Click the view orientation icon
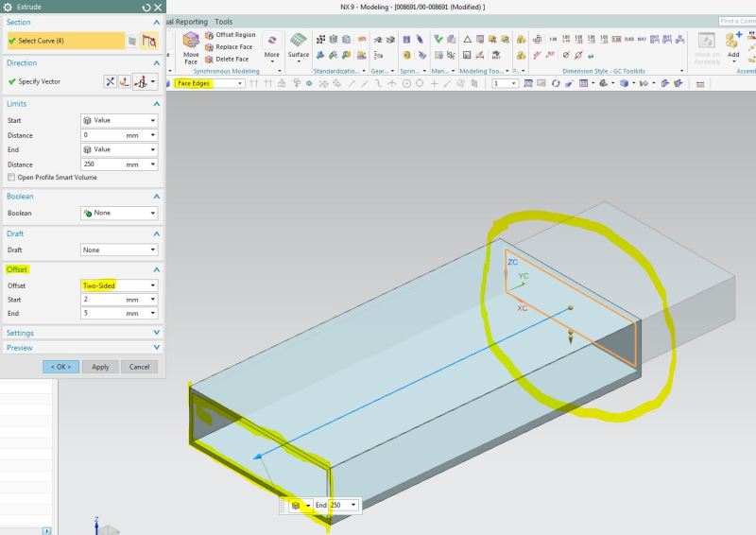Viewport: 756px width, 535px height. point(603,83)
